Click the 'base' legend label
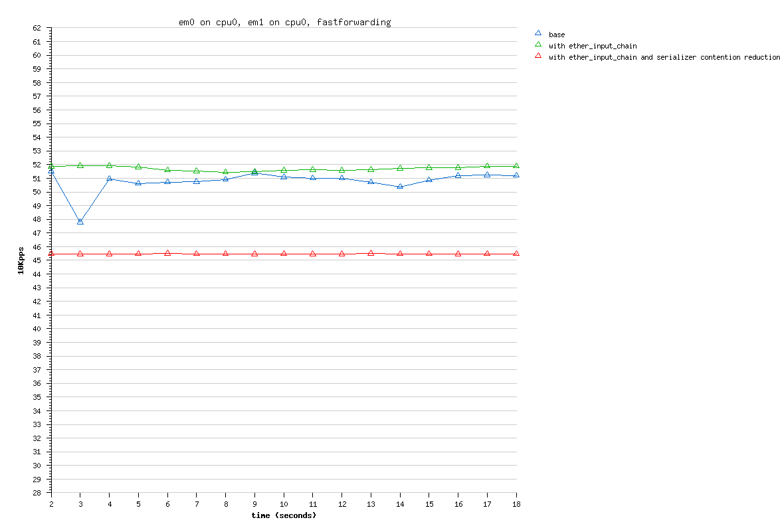This screenshot has height=532, width=780. pyautogui.click(x=557, y=35)
